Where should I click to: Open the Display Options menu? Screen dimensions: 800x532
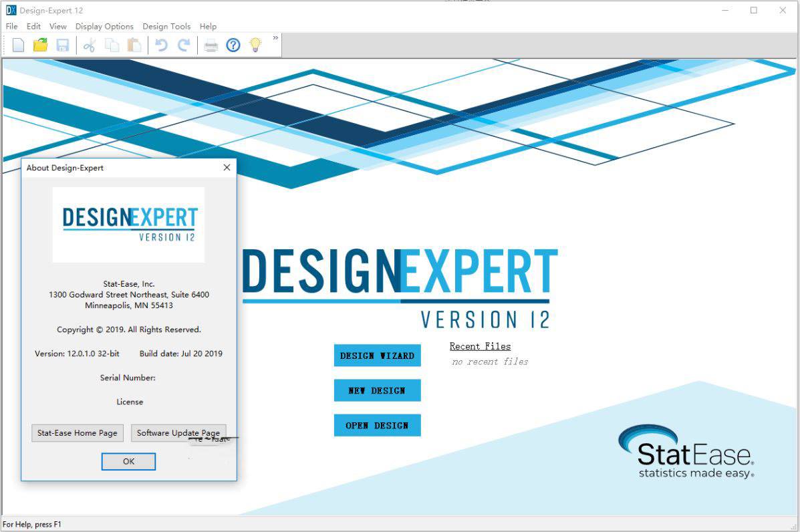coord(104,26)
